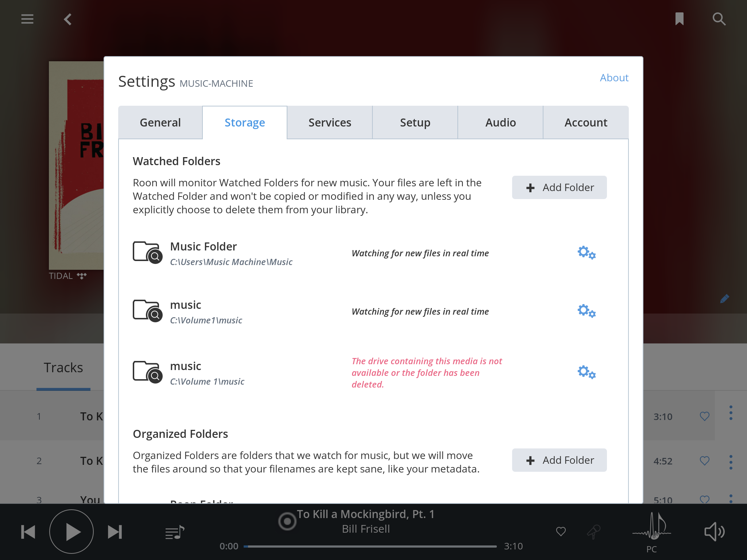Image resolution: width=747 pixels, height=560 pixels.
Task: Select track row 2 number
Action: [x=39, y=461]
